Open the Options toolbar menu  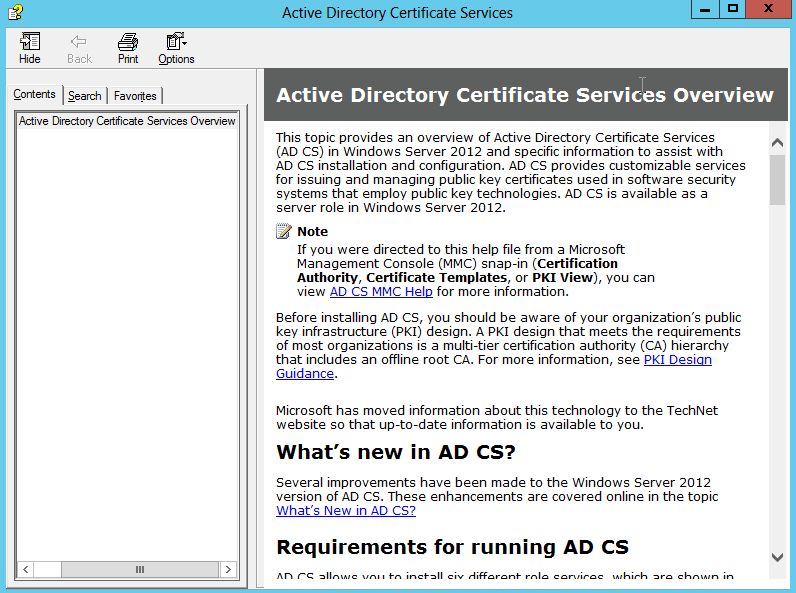pyautogui.click(x=176, y=48)
